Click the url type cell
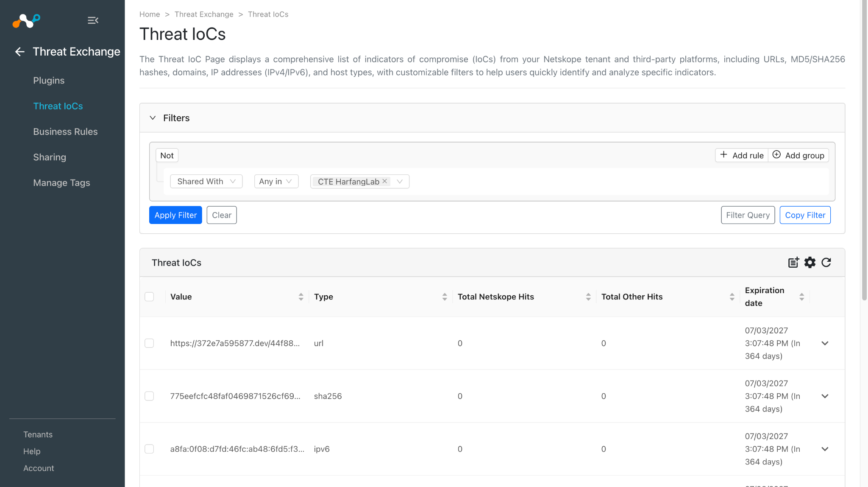 click(319, 343)
